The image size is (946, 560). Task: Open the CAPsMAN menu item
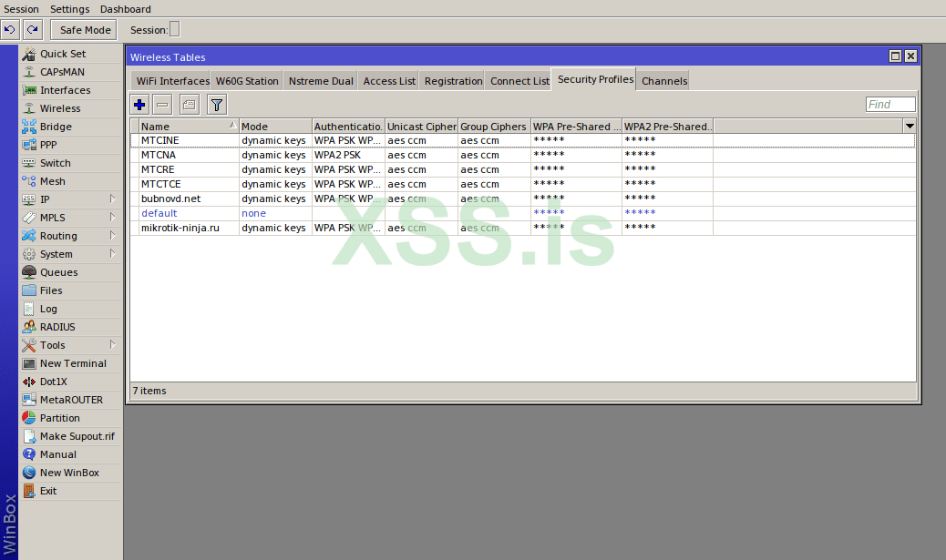(x=70, y=72)
